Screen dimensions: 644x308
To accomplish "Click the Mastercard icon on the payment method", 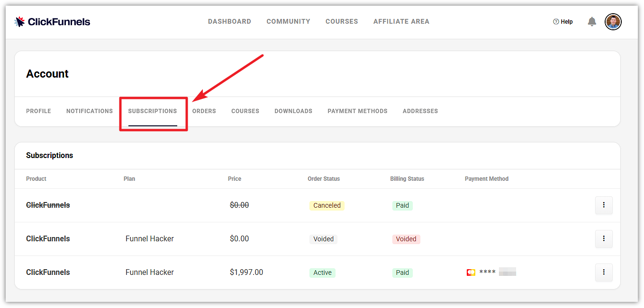I will (471, 272).
